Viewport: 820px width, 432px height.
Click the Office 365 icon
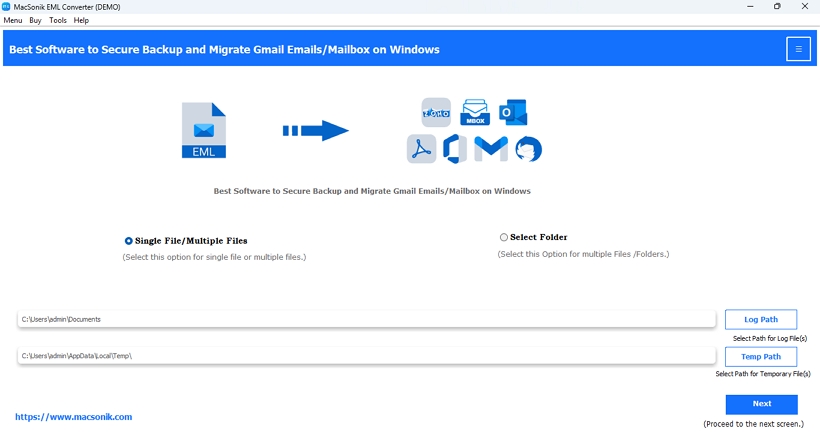point(455,149)
